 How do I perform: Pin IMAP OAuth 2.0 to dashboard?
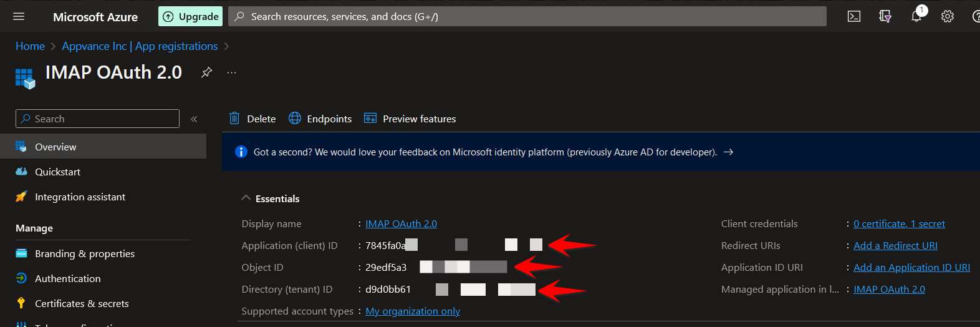pos(206,72)
